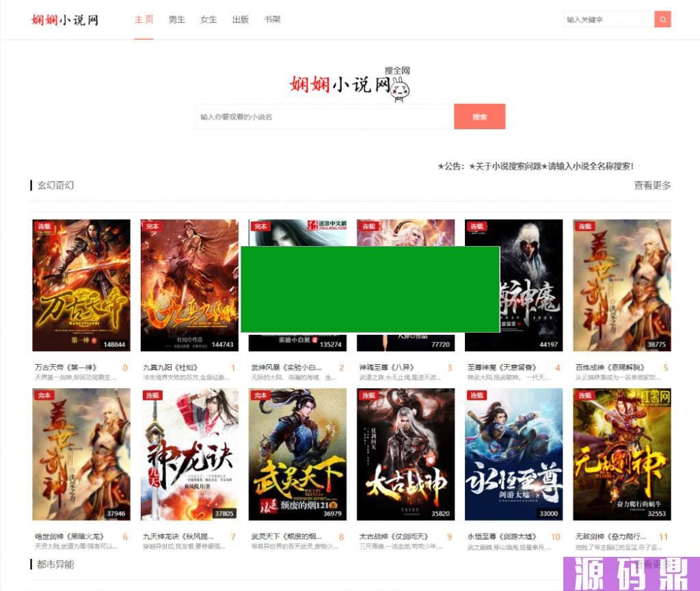The height and width of the screenshot is (591, 700).
Task: Click the view count 33000
Action: [x=549, y=513]
